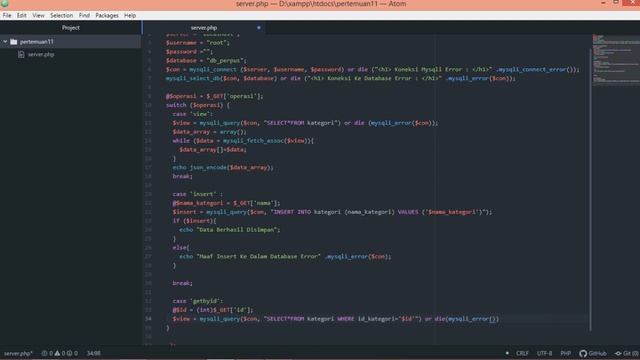Open the Edit menu
Viewport: 640px width, 360px height.
(x=22, y=16)
